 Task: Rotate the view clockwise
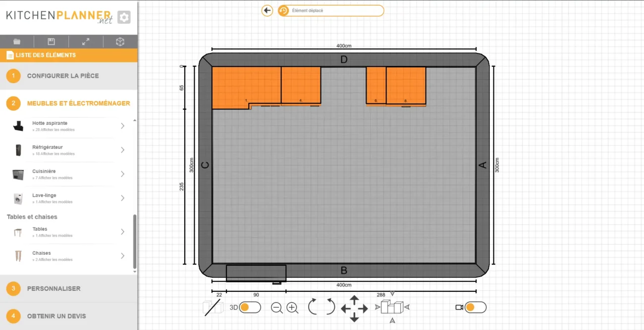[x=330, y=307]
